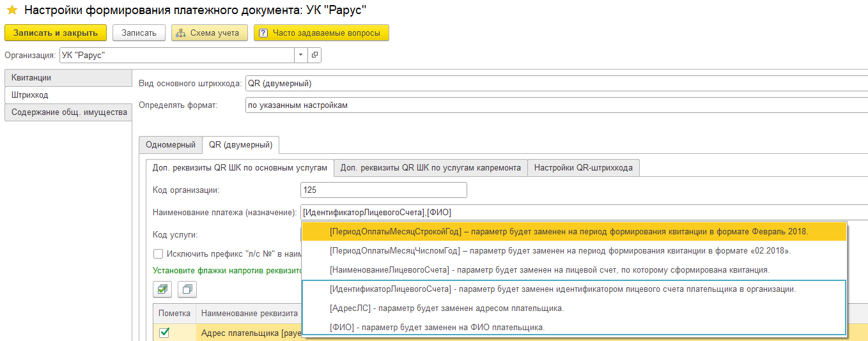Image resolution: width=868 pixels, height=341 pixels.
Task: Expand the Организация dropdown list
Action: pyautogui.click(x=301, y=56)
